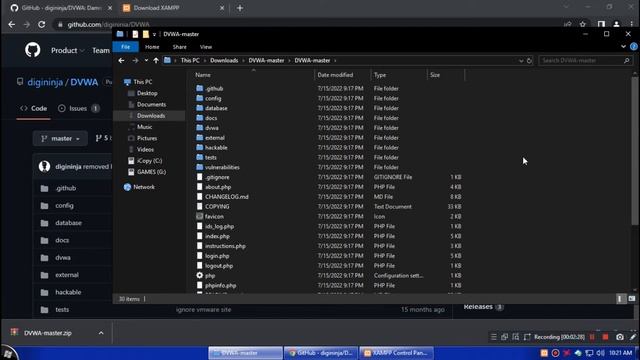
Task: Click Properties icon in quick access toolbar
Action: 135,34
